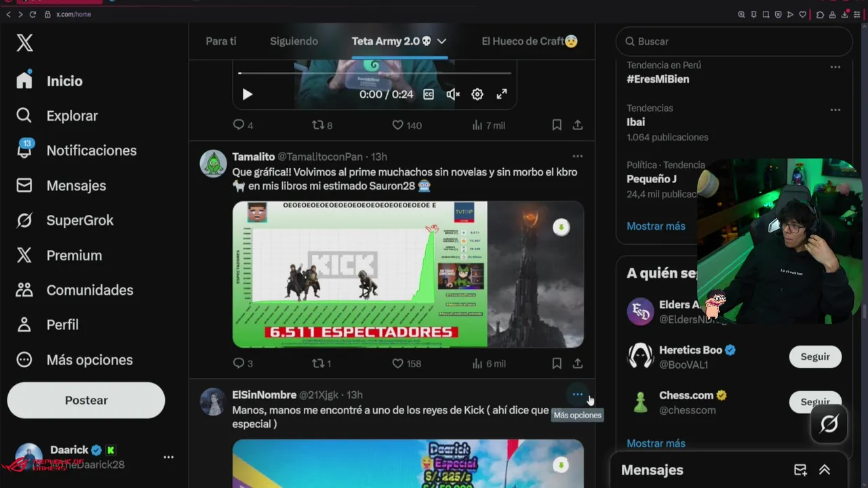Image resolution: width=868 pixels, height=488 pixels.
Task: Enter video fullscreen mode
Action: coord(502,94)
